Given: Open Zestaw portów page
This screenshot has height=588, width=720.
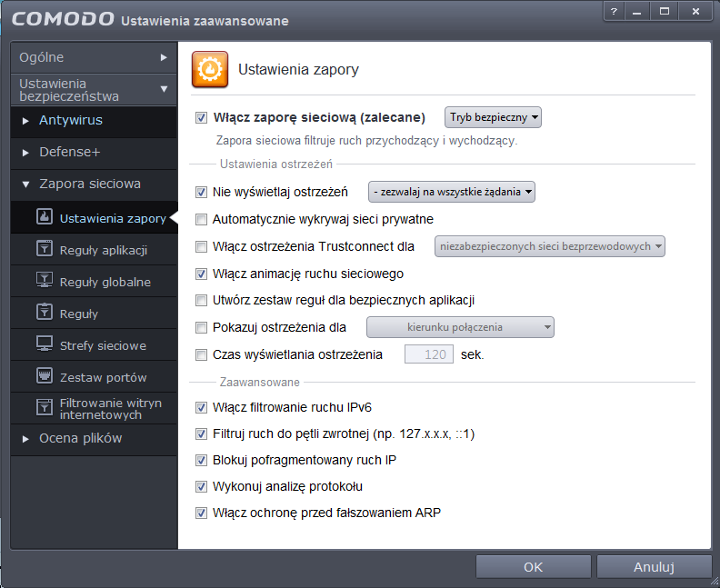Looking at the screenshot, I should 94,376.
